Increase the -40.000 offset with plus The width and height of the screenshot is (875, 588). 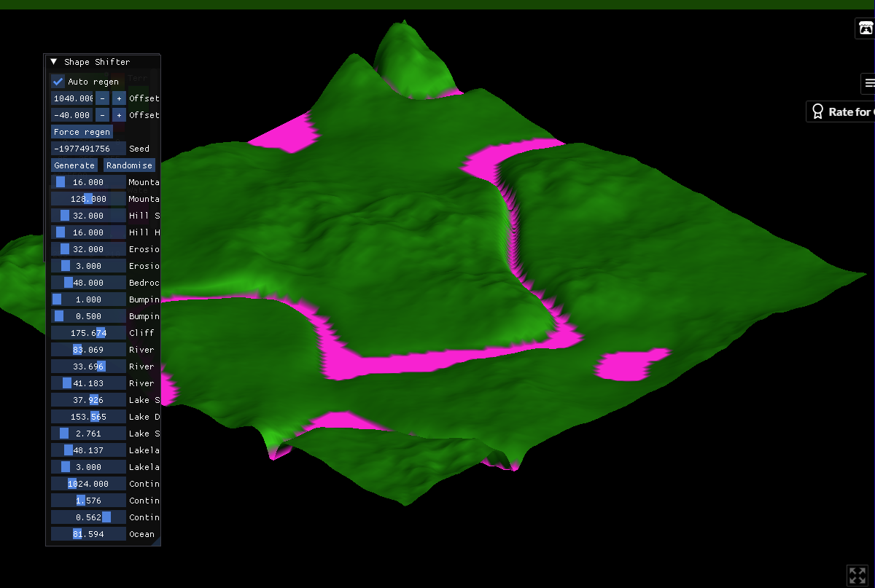(x=119, y=115)
